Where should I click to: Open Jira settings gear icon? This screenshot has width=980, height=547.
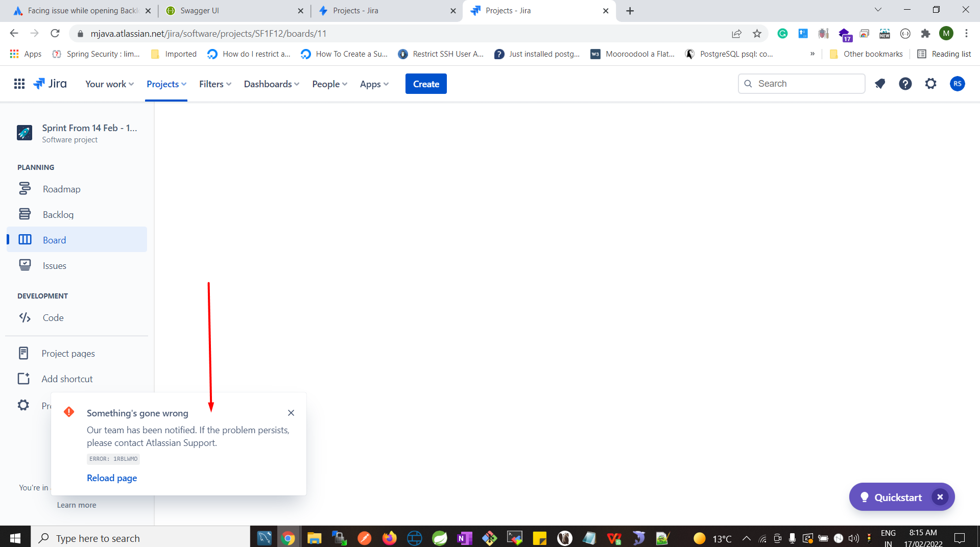click(x=930, y=84)
